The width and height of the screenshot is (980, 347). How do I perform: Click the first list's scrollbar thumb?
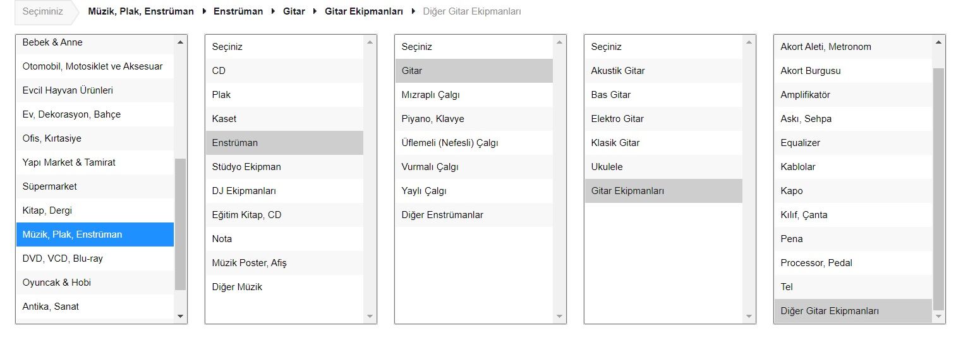[x=180, y=224]
